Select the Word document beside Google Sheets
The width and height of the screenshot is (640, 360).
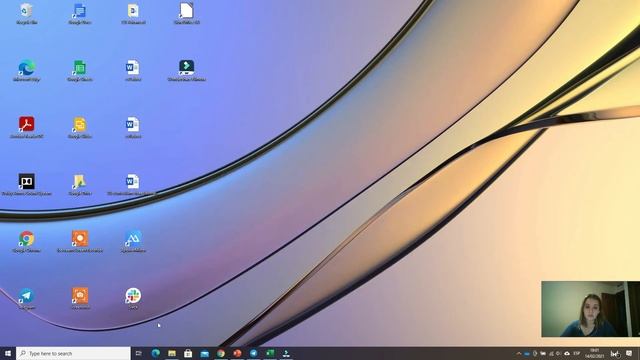(133, 70)
